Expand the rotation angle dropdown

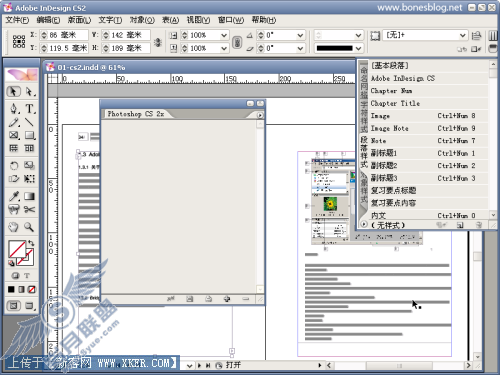(x=300, y=35)
